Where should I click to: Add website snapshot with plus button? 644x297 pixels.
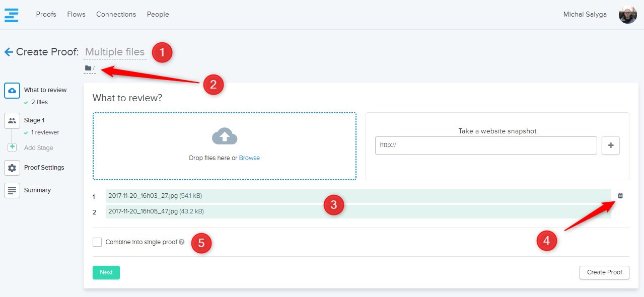tap(611, 145)
